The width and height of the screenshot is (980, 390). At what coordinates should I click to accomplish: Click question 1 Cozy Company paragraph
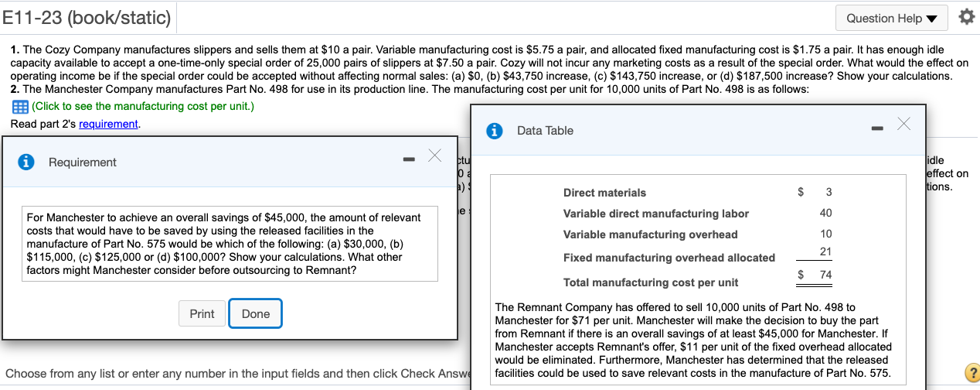point(489,63)
